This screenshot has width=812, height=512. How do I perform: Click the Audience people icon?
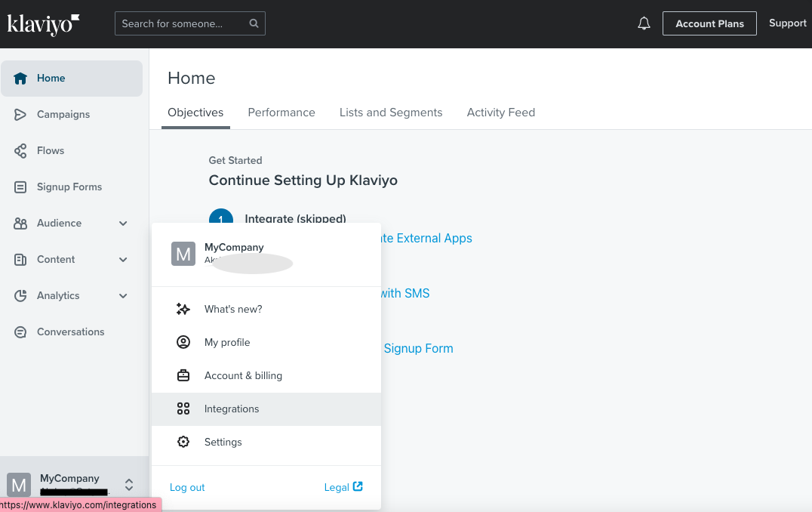coord(20,224)
